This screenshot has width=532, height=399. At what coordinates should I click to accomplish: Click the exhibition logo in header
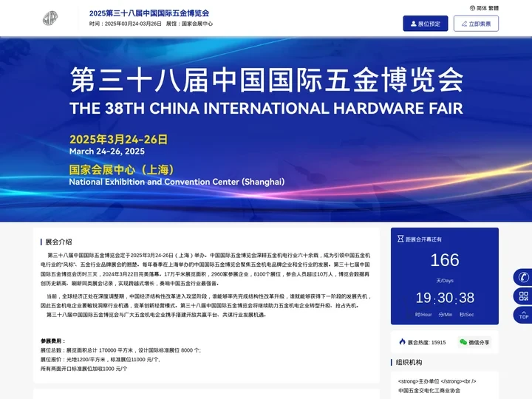[x=50, y=18]
